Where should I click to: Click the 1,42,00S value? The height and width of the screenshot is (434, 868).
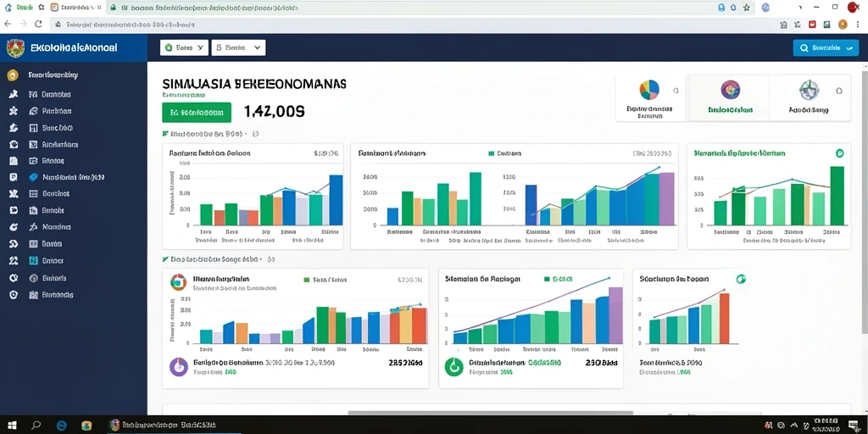274,112
